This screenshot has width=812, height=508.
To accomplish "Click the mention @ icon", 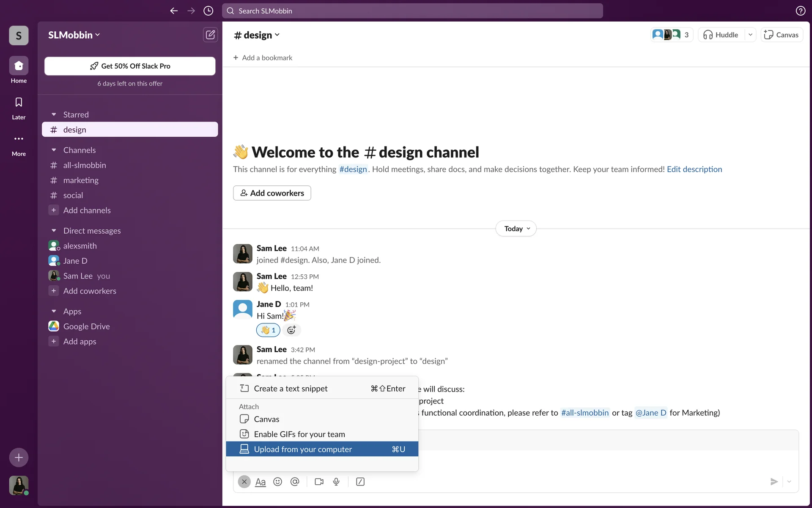I will 295,482.
